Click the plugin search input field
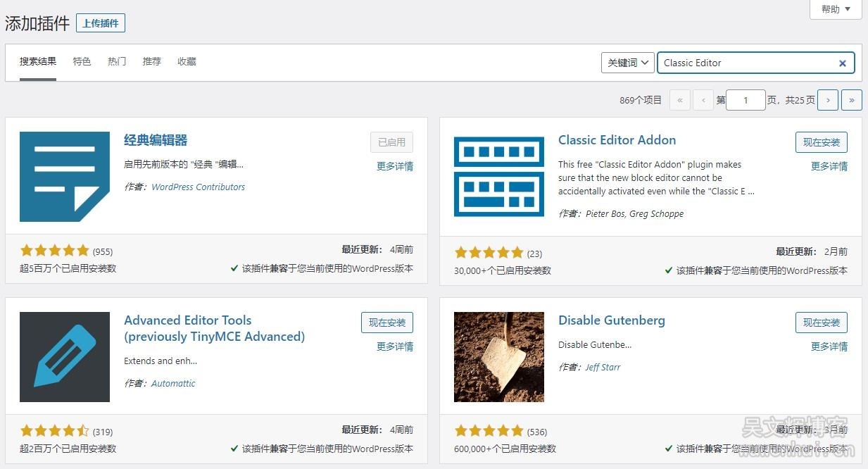This screenshot has height=469, width=868. 746,63
